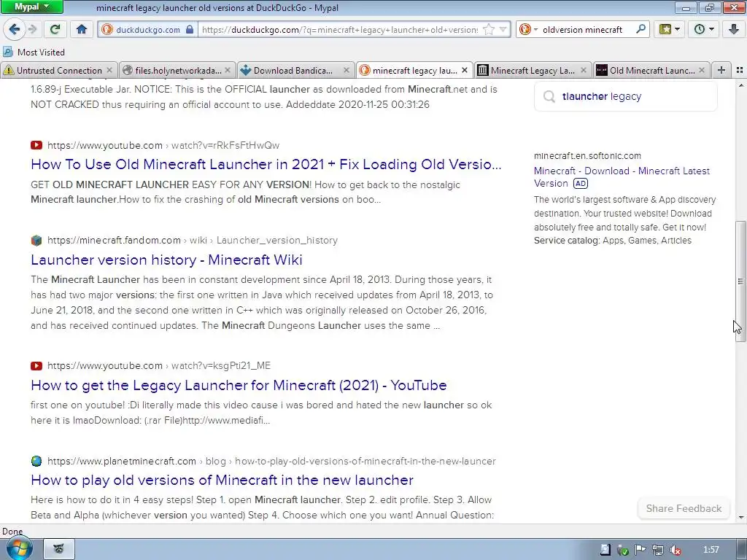747x560 pixels.
Task: Click YouTube favicon of 'Legacy Launcher' result
Action: coord(36,366)
